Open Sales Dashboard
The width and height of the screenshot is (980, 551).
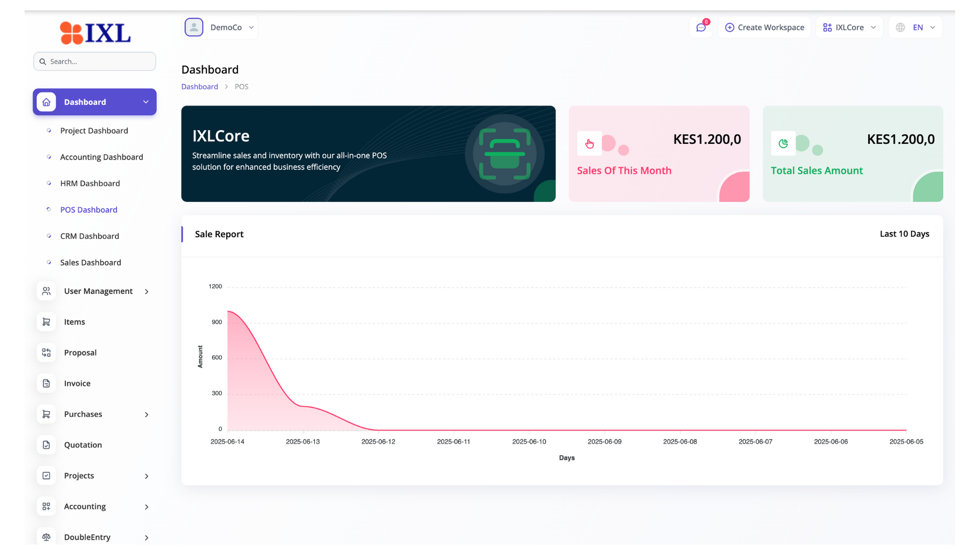[x=90, y=263]
